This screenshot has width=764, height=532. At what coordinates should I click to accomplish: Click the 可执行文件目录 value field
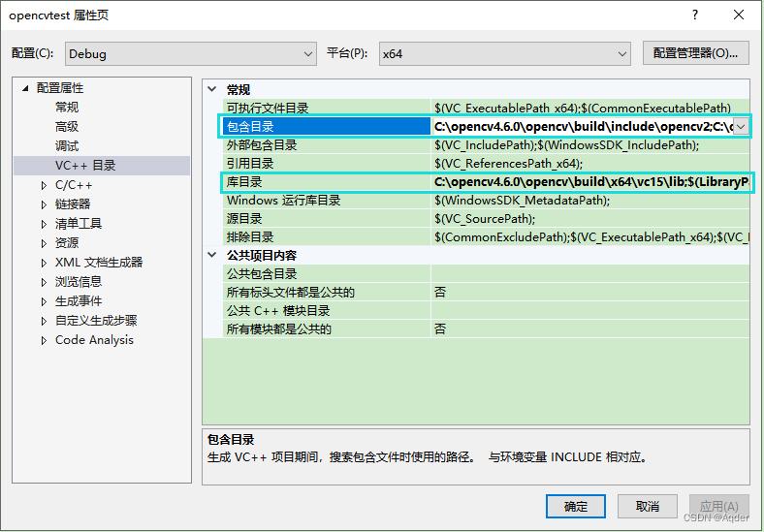pos(589,109)
